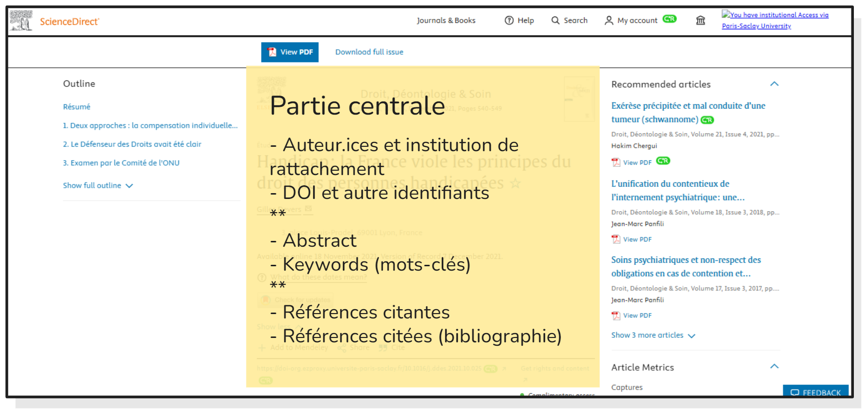This screenshot has width=868, height=415.
Task: Collapse the Recommended articles panel
Action: pos(774,84)
